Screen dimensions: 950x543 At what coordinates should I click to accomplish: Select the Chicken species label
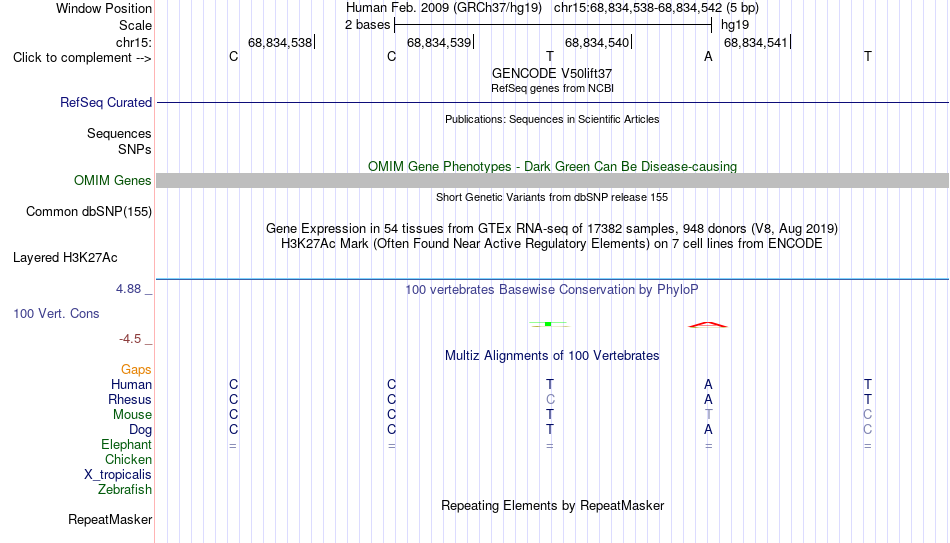(128, 459)
